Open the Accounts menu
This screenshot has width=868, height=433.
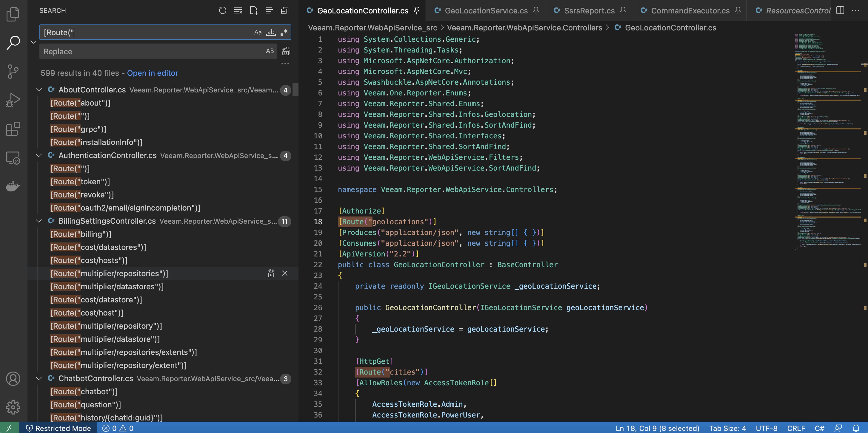[13, 379]
